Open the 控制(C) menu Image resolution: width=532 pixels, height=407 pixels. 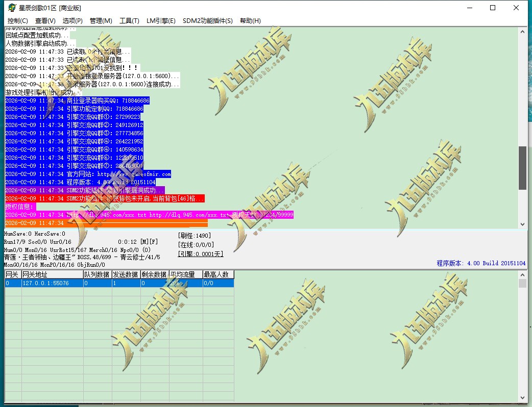(x=18, y=21)
